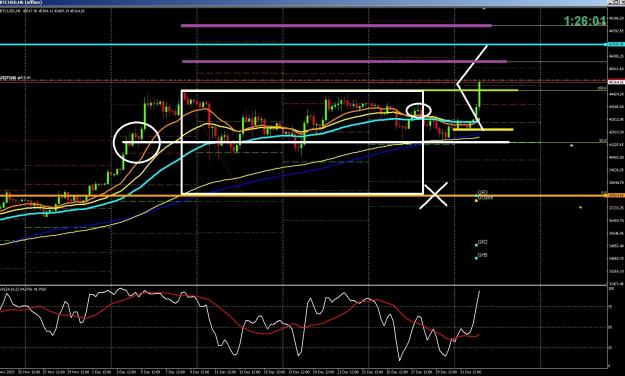Click the orange price tag on the price axis
Viewport: 625px width, 376px height.
point(615,195)
